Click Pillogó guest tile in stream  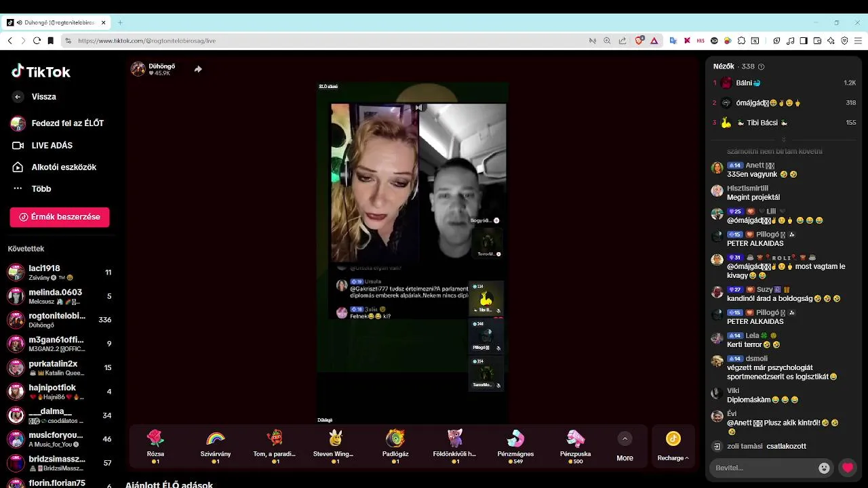click(x=486, y=335)
